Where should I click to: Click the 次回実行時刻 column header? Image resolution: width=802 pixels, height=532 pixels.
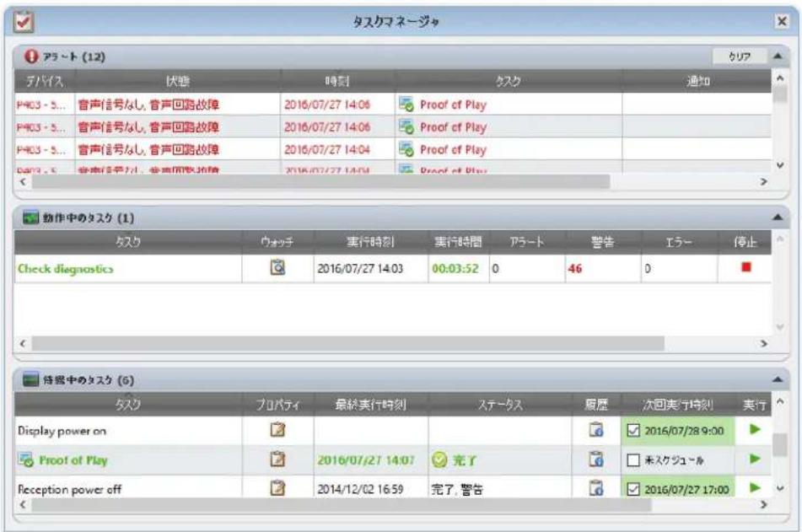coord(678,406)
